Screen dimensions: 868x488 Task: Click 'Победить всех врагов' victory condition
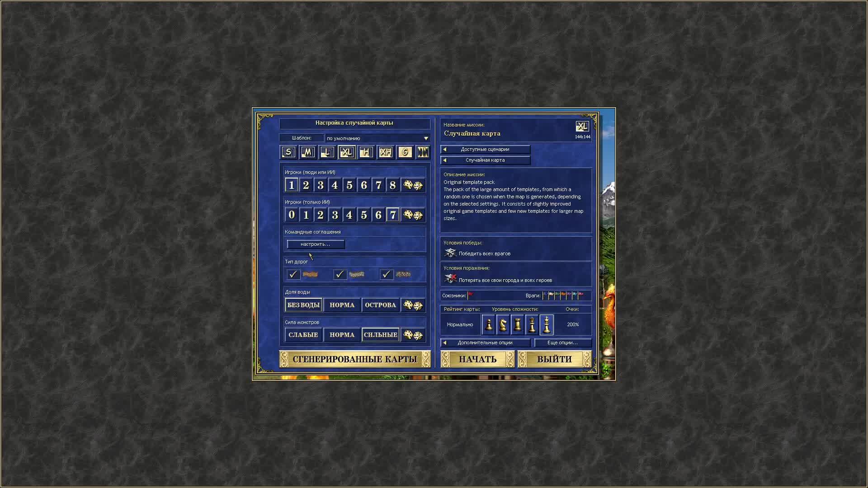point(485,254)
